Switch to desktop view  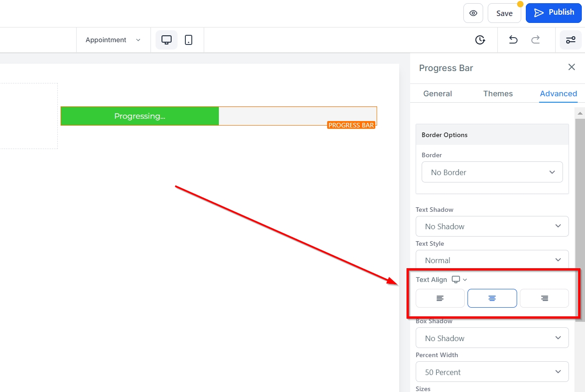[x=167, y=40]
